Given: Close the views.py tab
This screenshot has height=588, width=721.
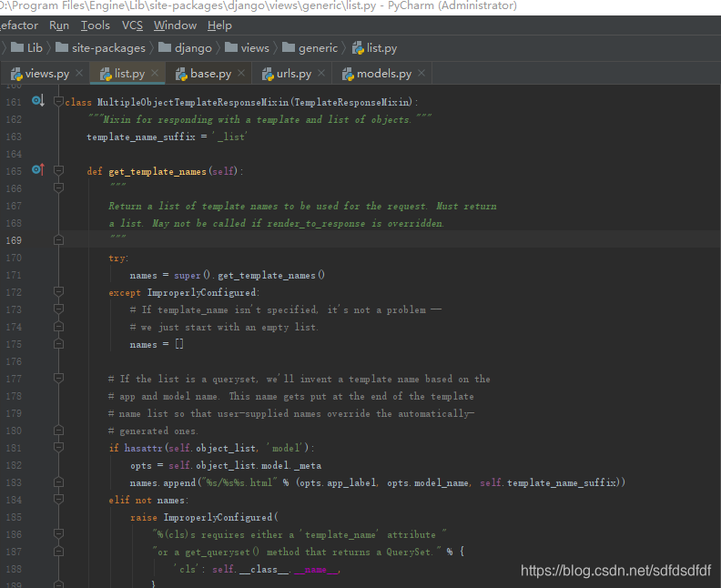Looking at the screenshot, I should pyautogui.click(x=79, y=73).
